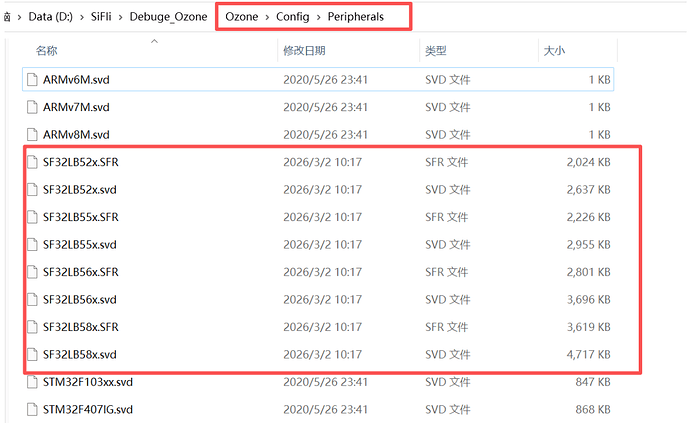Screen dimensions: 690x423
Task: Select file name SF32LB56x.SFR
Action: click(x=81, y=272)
